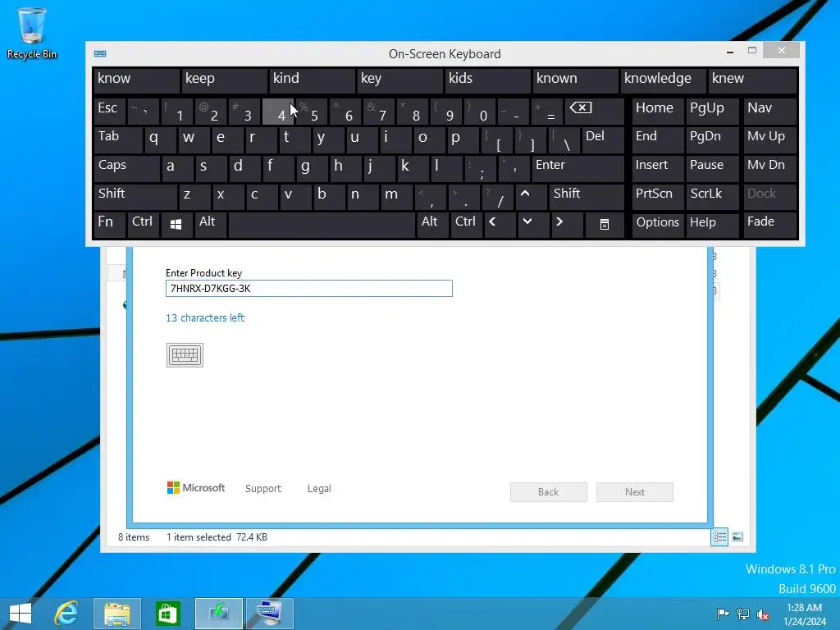Switch Explorer to details view icon

click(x=719, y=536)
